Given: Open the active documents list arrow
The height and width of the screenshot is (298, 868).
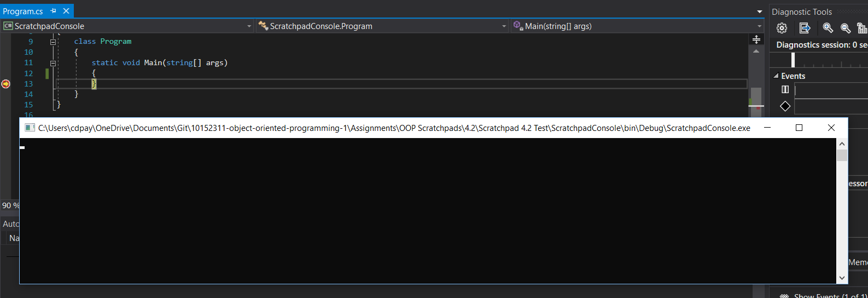Looking at the screenshot, I should coord(760,12).
